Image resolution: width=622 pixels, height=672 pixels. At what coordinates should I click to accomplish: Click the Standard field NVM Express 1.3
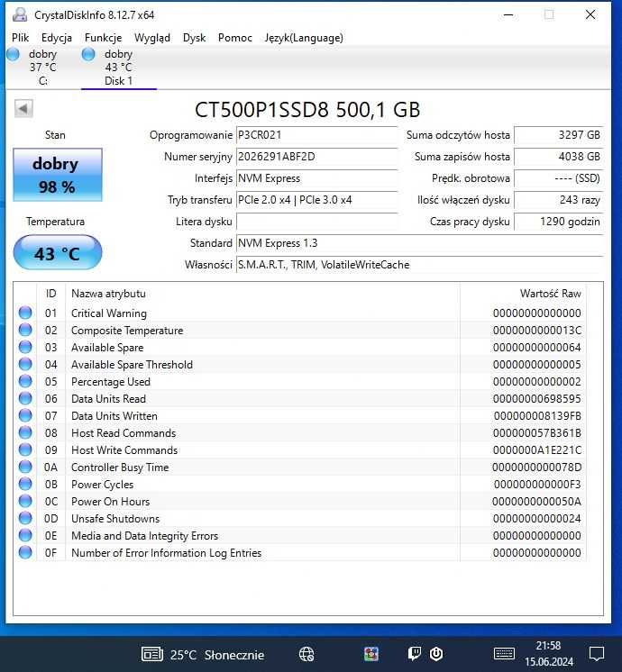(419, 243)
